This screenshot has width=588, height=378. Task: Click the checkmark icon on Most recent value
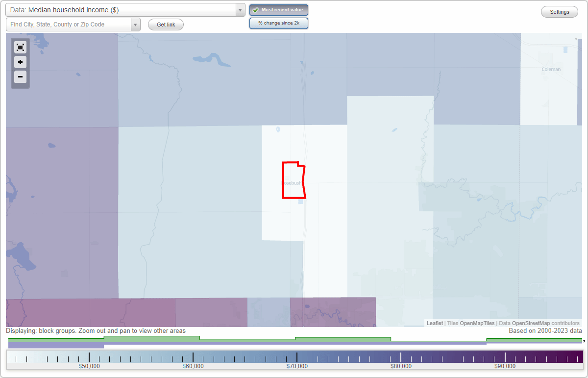[256, 9]
